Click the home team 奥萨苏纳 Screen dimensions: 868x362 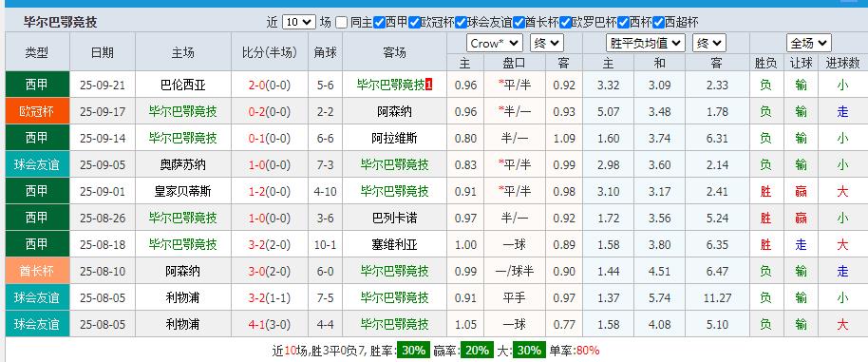coord(182,165)
